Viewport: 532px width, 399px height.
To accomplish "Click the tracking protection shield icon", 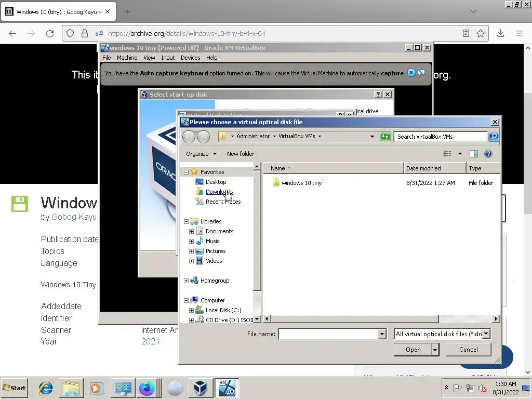I will 70,33.
